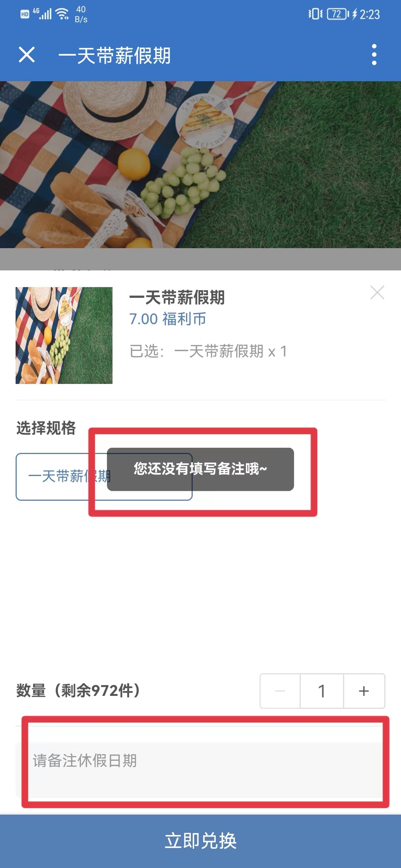The image size is (401, 868).
Task: Open the three-dot more options menu
Action: (374, 55)
